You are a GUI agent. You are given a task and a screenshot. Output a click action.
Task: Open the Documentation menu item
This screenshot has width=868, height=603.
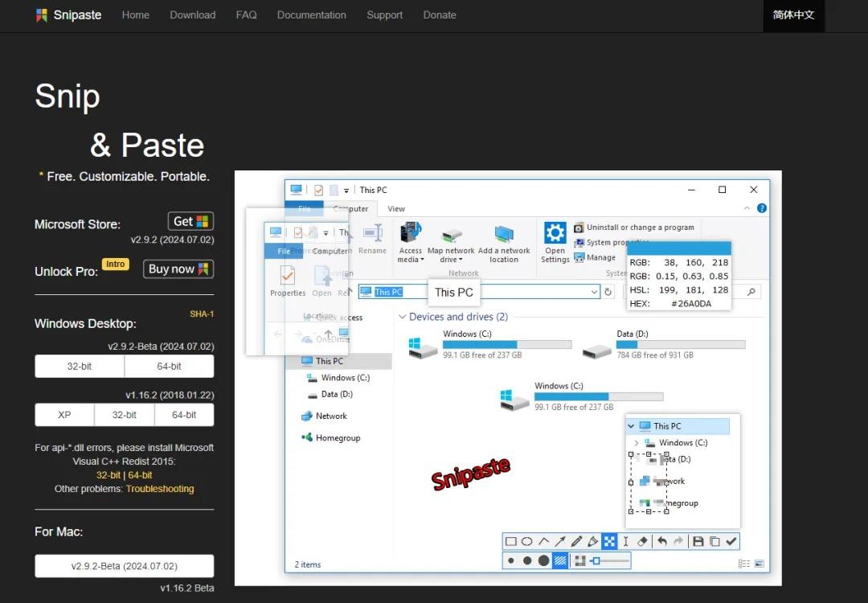click(311, 15)
